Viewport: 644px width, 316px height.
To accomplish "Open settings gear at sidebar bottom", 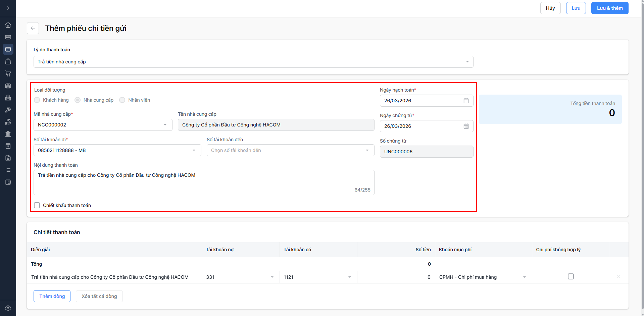I will [x=8, y=308].
